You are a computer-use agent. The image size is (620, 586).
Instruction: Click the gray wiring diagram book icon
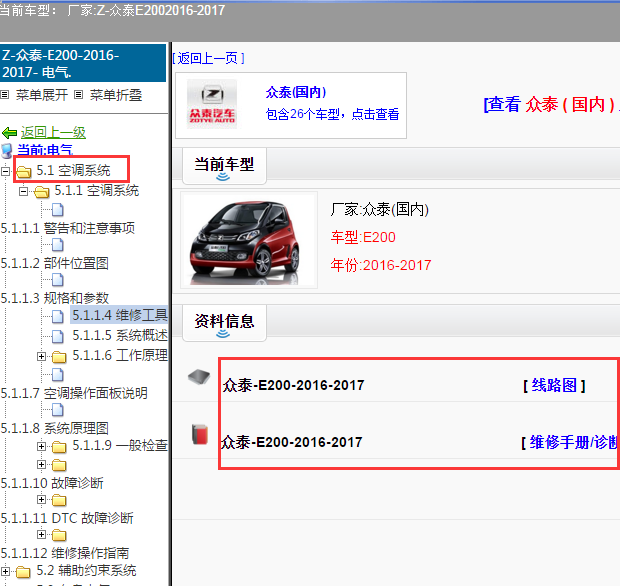[199, 376]
